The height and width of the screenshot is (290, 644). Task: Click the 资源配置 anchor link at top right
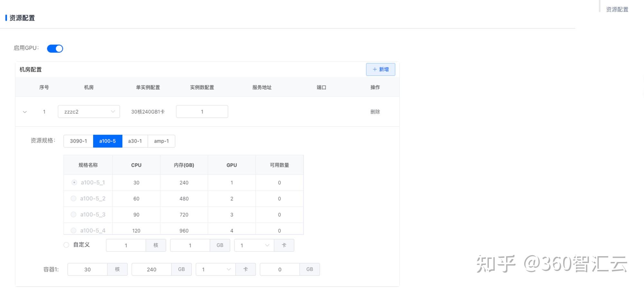[x=617, y=9]
